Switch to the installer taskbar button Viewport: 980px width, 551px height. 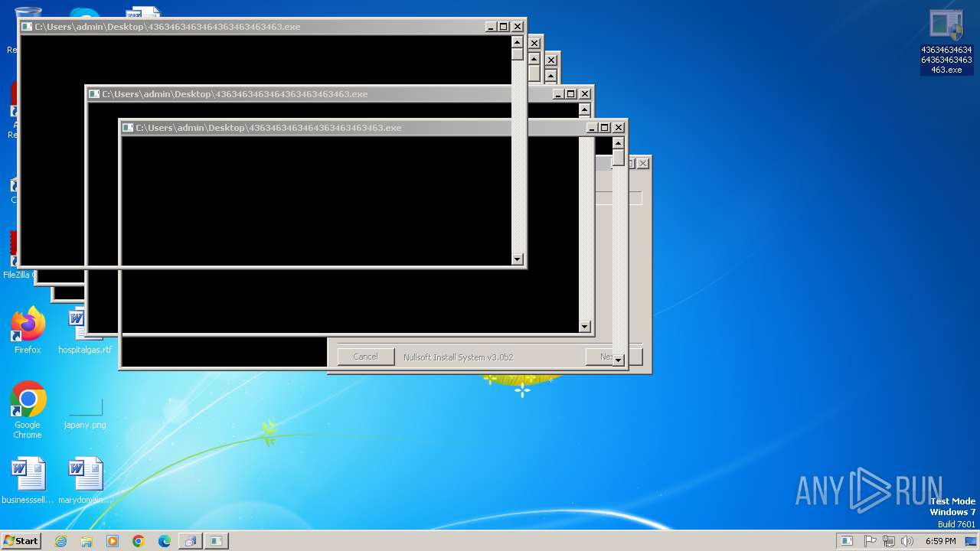tap(190, 541)
